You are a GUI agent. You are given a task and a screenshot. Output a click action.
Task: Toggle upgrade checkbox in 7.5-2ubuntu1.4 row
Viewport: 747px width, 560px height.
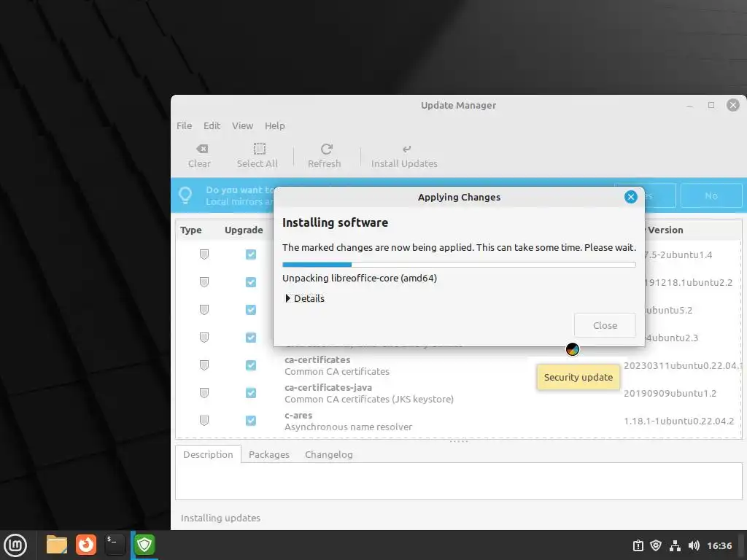[251, 254]
